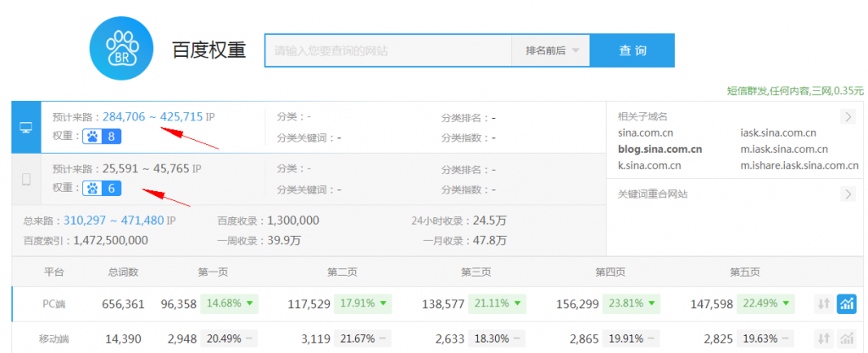
Task: Click the 14.68% first-page change badge
Action: 229,304
